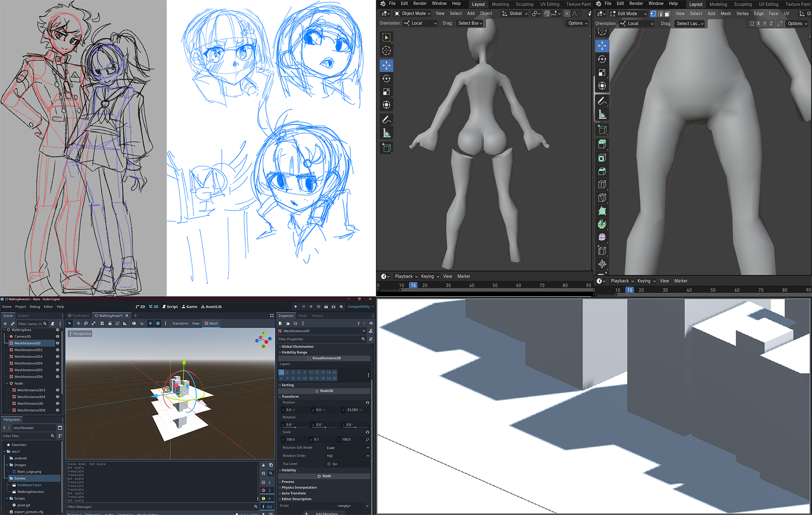Screen dimensions: 812x515
Task: Reset the Position property in Godot Inspector
Action: [367, 403]
